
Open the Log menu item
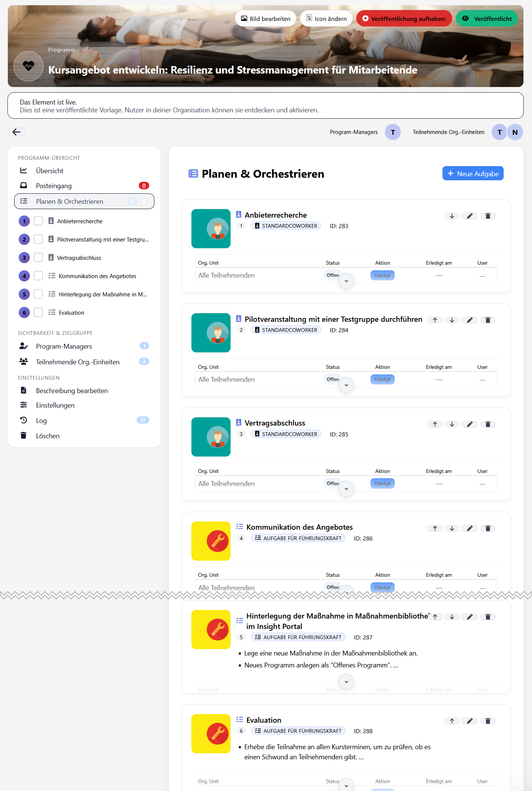(x=41, y=421)
